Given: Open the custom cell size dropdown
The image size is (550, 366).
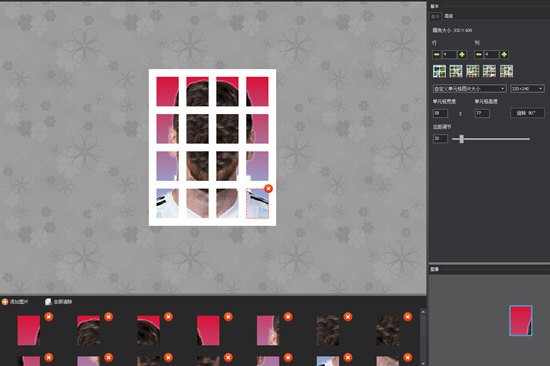Looking at the screenshot, I should (x=469, y=88).
